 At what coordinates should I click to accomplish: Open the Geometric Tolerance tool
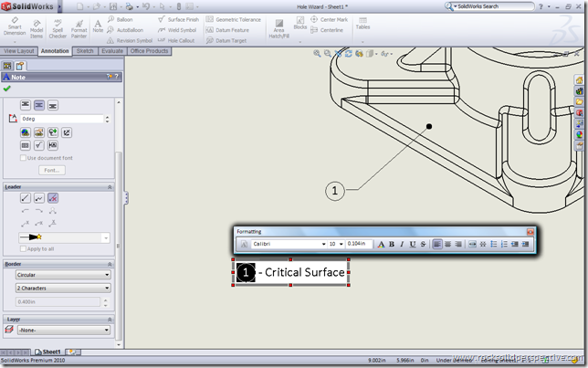tap(233, 19)
